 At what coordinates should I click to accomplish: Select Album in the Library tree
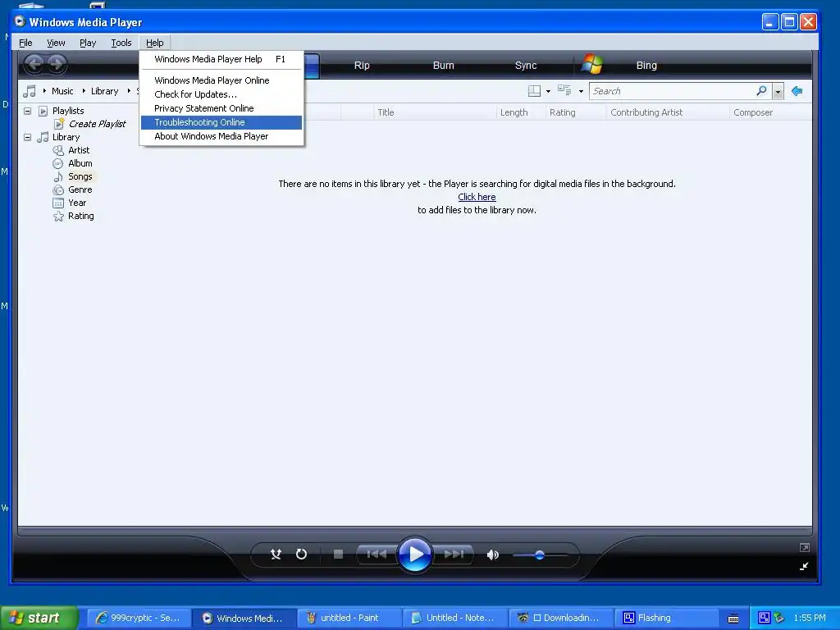pyautogui.click(x=80, y=163)
